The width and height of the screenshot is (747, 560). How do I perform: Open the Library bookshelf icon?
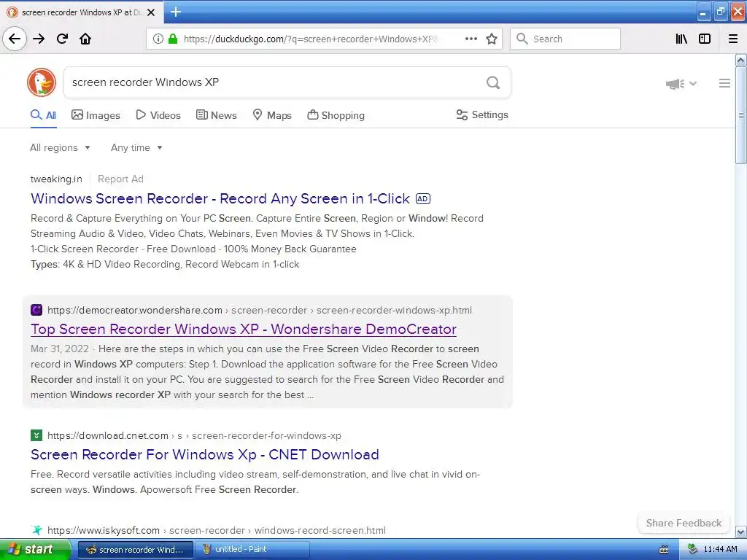pos(682,39)
